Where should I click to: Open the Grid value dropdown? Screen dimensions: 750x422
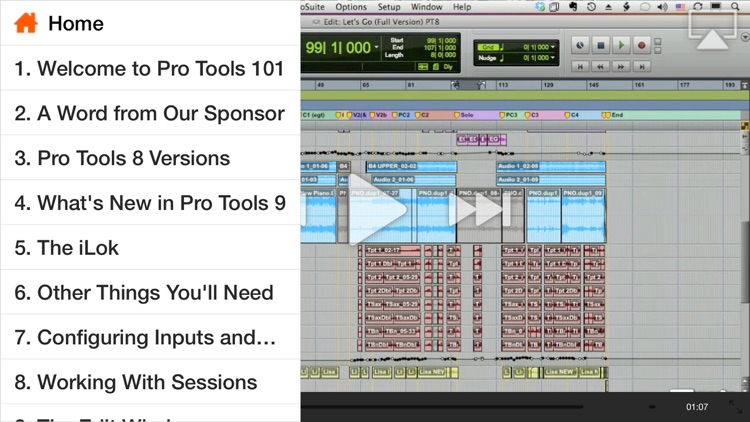click(552, 47)
